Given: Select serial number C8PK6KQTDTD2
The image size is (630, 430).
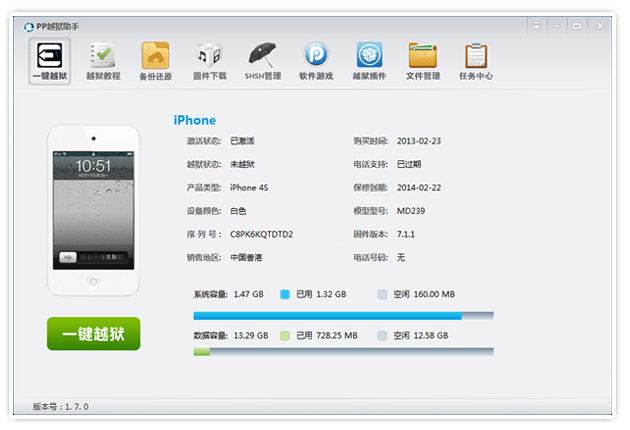Looking at the screenshot, I should point(261,234).
